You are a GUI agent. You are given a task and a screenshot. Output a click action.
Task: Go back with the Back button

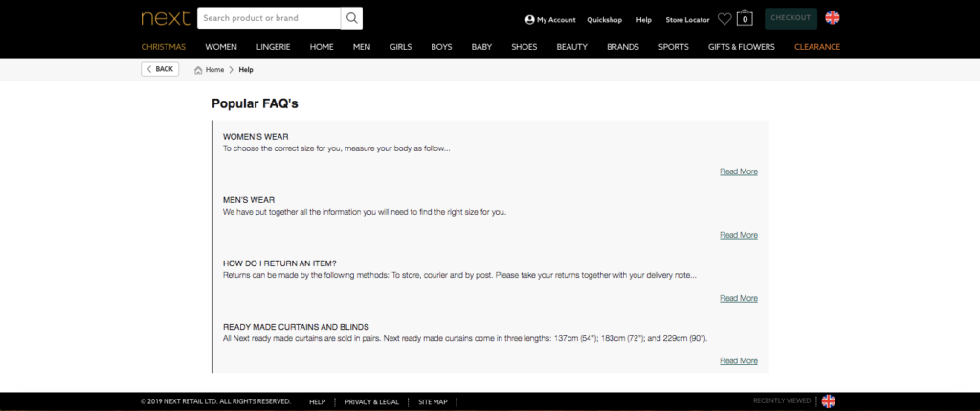tap(160, 69)
